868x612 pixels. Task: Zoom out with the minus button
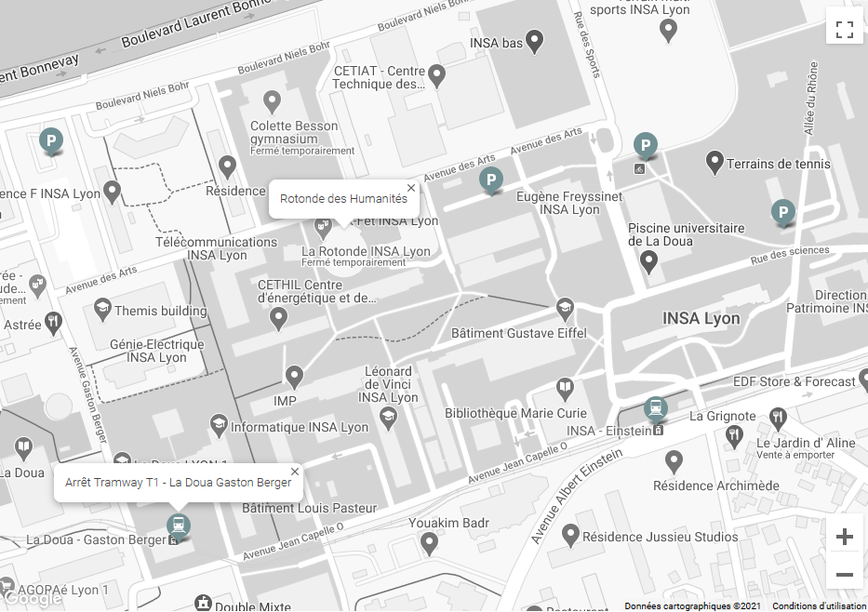(x=844, y=575)
